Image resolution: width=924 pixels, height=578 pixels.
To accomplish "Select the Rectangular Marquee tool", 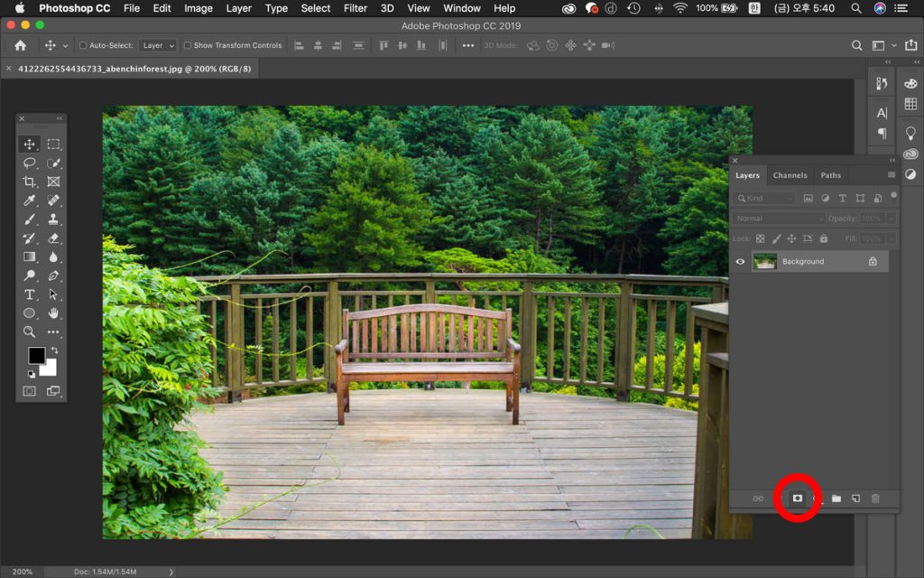I will [x=53, y=144].
